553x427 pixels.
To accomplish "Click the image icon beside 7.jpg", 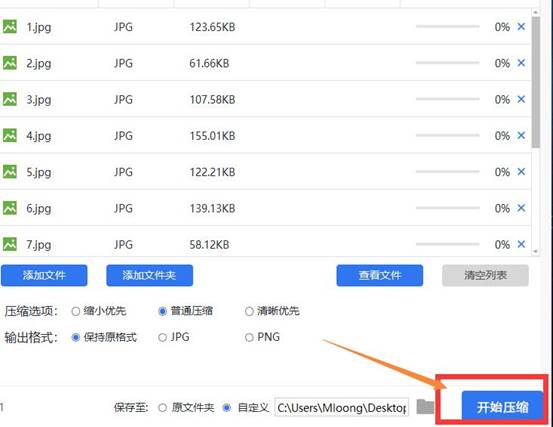I will pos(10,244).
